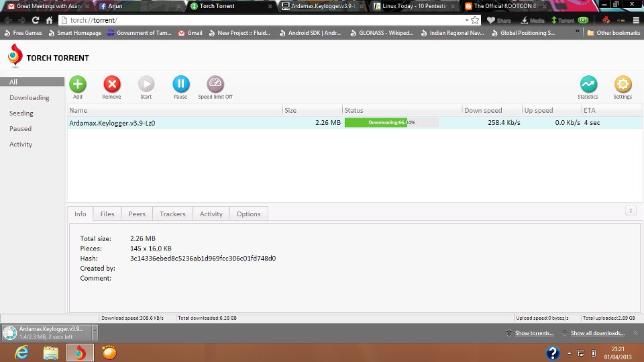Viewport: 644px width, 362px height.
Task: Open the Media download button
Action: coord(533,20)
